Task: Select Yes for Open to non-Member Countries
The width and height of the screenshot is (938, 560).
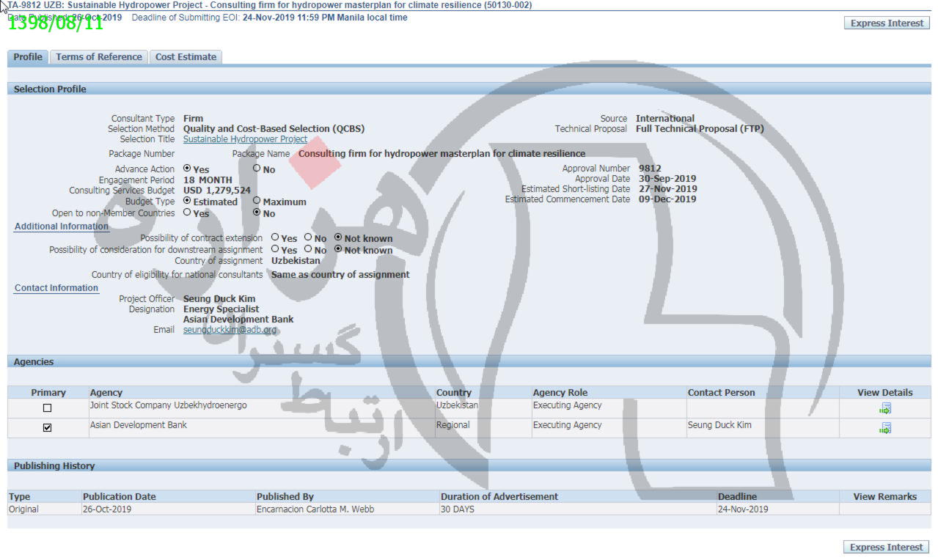Action: (187, 213)
